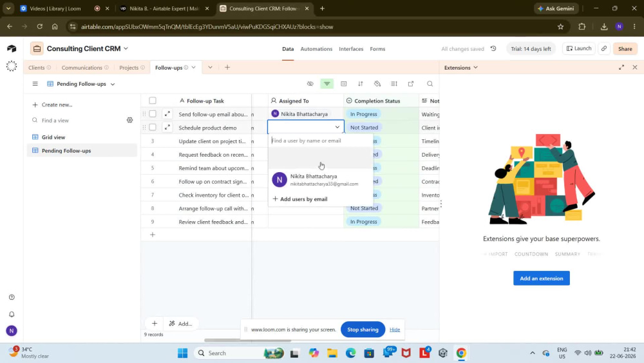Open the Omni AI assistant icon

click(12, 66)
